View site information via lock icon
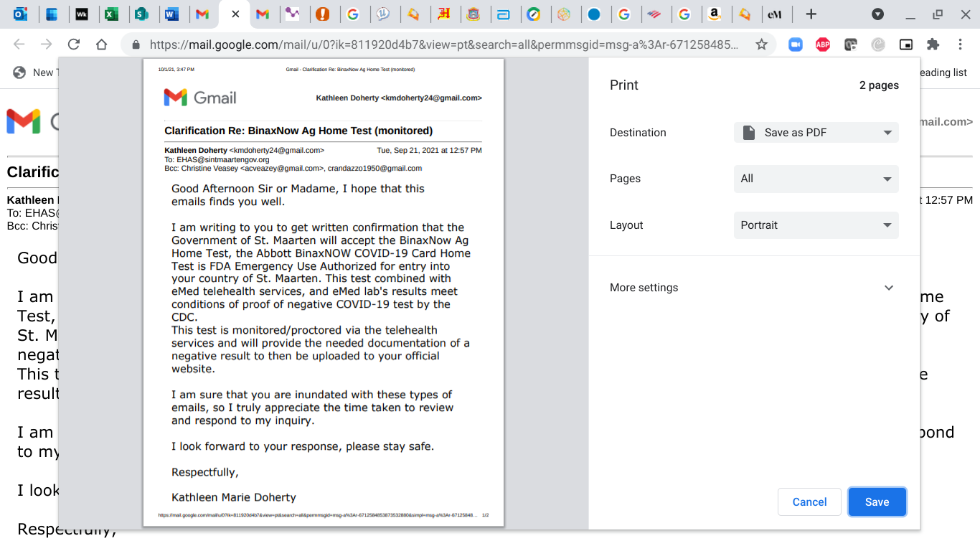 (x=135, y=44)
